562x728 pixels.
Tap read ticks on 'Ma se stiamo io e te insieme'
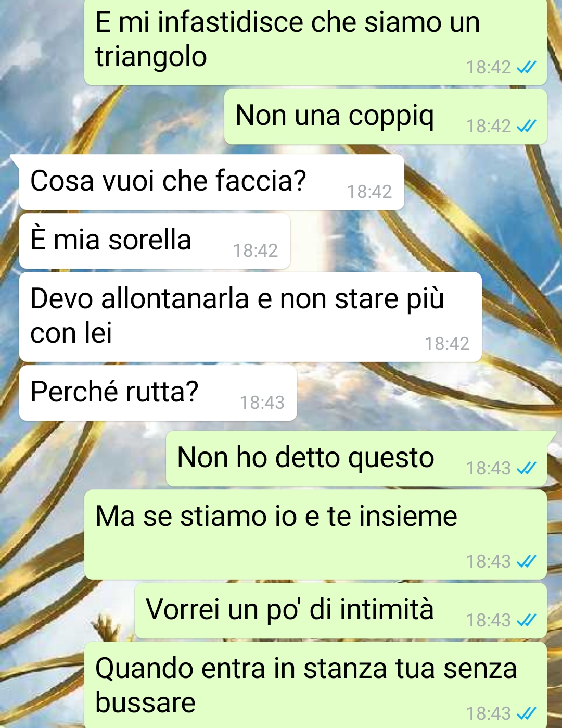coord(526,561)
